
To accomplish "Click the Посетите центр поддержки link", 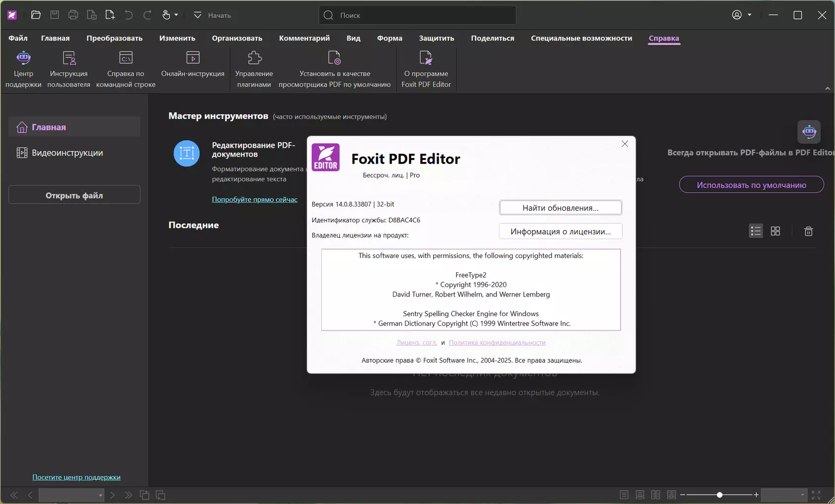I will coord(76,477).
